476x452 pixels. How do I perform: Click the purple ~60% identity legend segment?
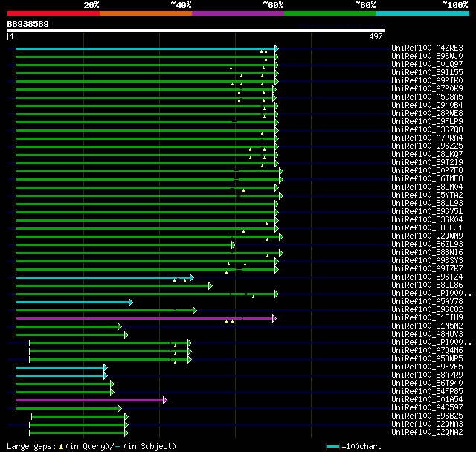pos(238,13)
